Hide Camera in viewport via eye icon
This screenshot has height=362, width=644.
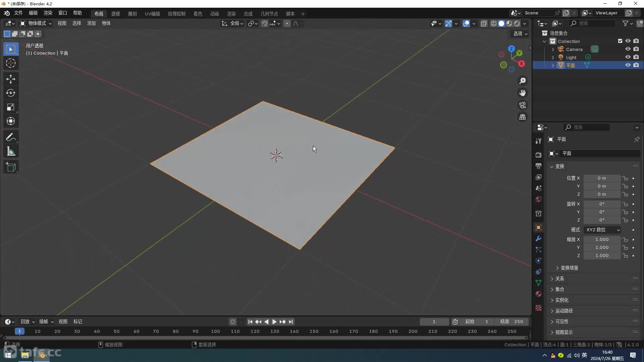coord(628,49)
